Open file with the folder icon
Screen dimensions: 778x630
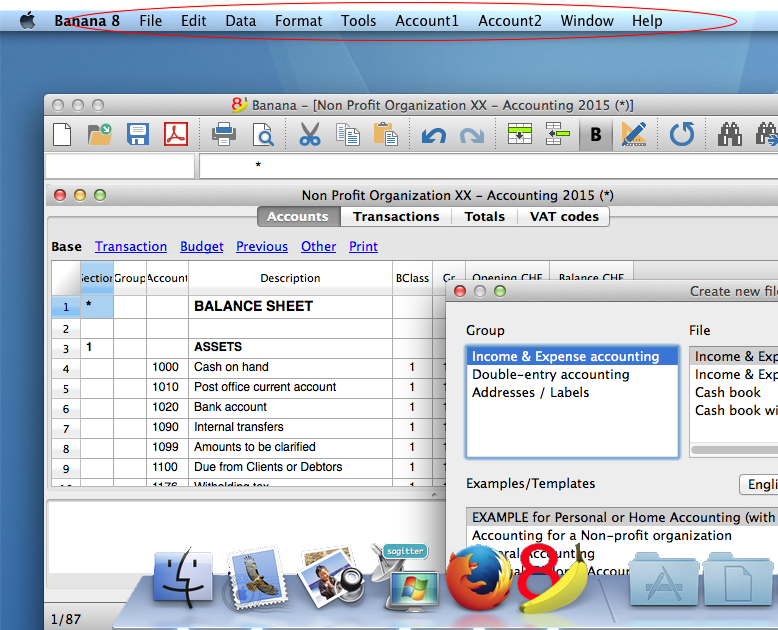coord(99,134)
